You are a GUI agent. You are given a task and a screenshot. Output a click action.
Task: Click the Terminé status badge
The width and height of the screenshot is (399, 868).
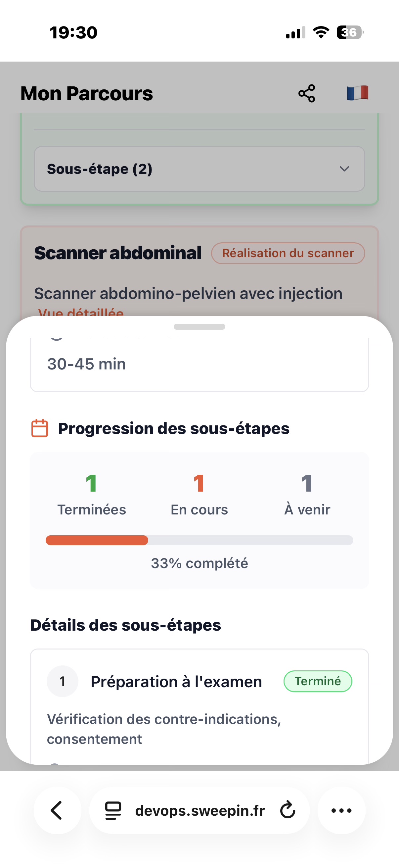(318, 681)
